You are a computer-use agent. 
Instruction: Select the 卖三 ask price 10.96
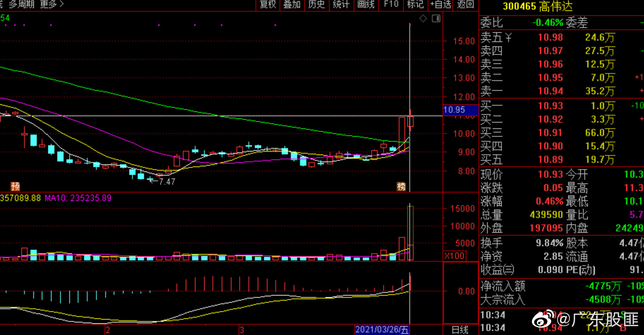click(550, 64)
